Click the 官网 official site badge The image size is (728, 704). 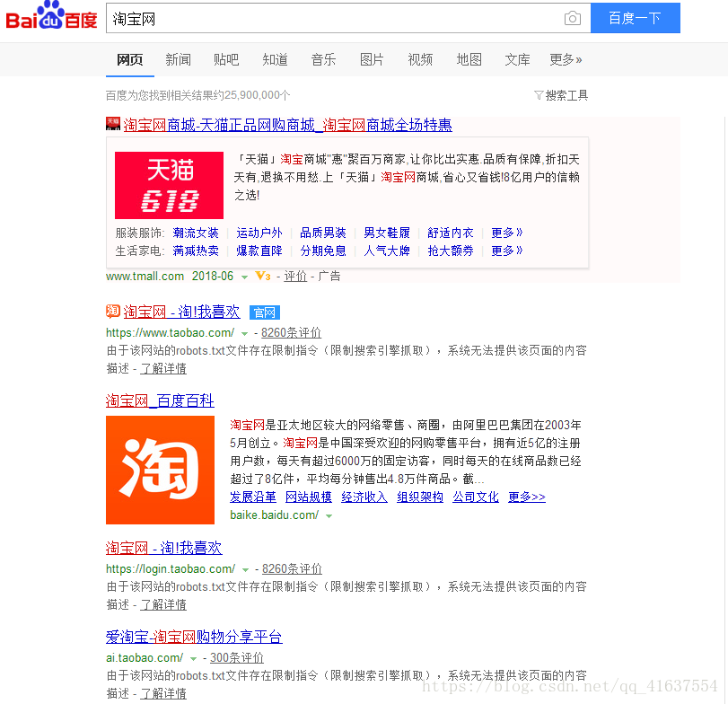[265, 312]
